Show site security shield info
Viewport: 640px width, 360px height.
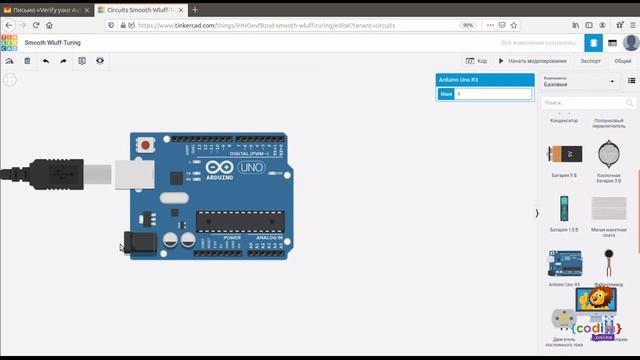point(111,25)
